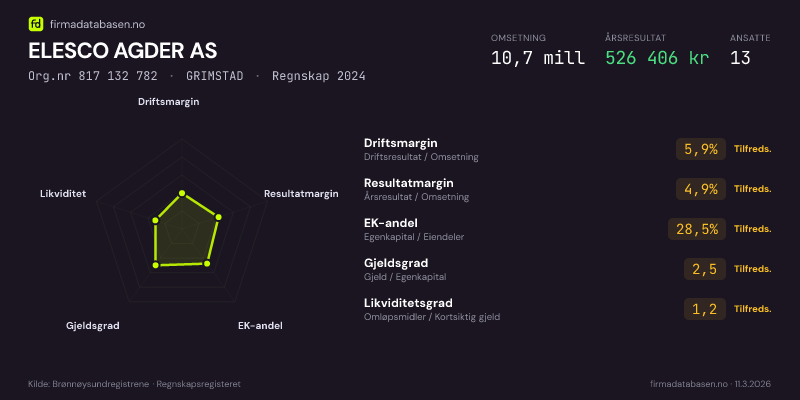Click the EK-andel radar axis label
This screenshot has height=400, width=800.
pos(260,326)
